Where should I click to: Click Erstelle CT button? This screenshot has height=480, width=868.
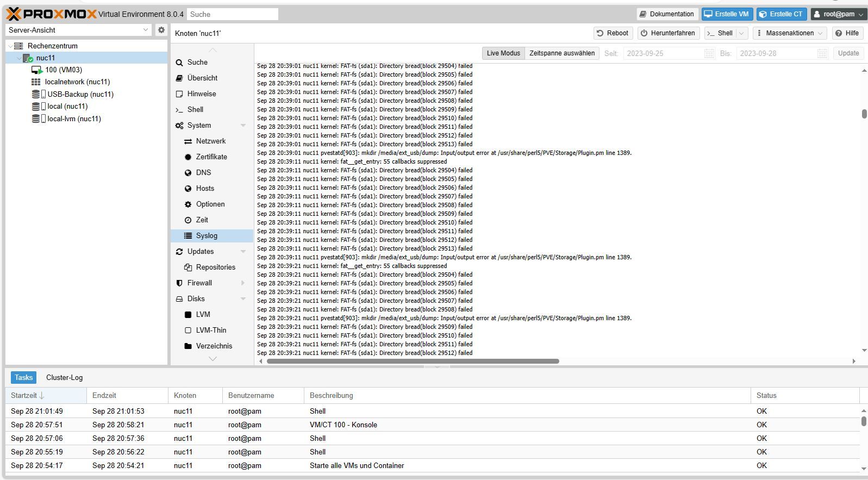[782, 14]
